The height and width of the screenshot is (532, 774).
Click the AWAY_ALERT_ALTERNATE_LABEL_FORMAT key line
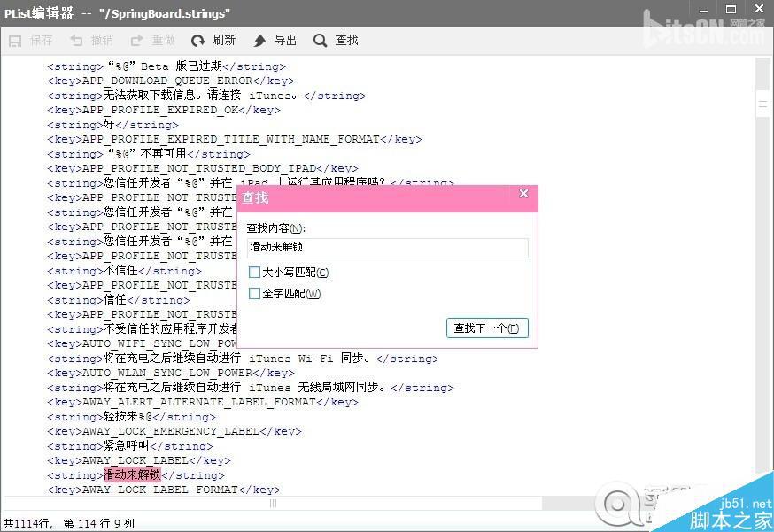203,402
